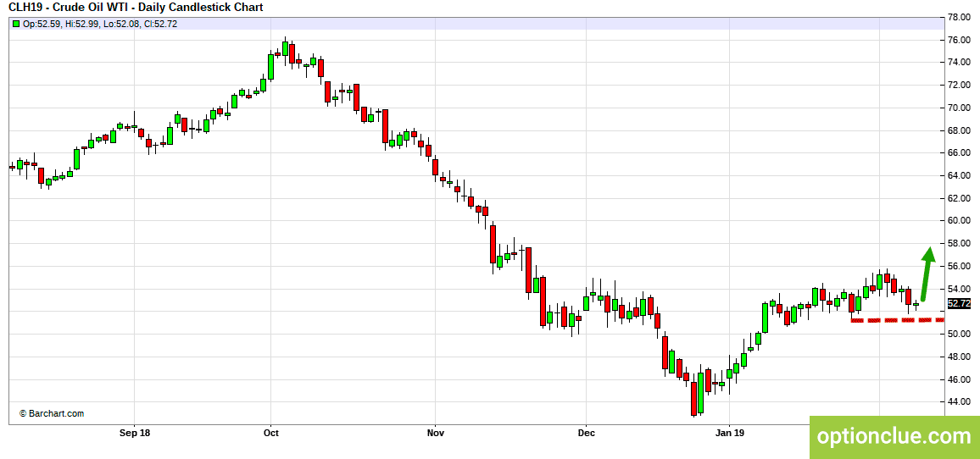
Task: Click the Sep 18 date axis label
Action: point(135,432)
